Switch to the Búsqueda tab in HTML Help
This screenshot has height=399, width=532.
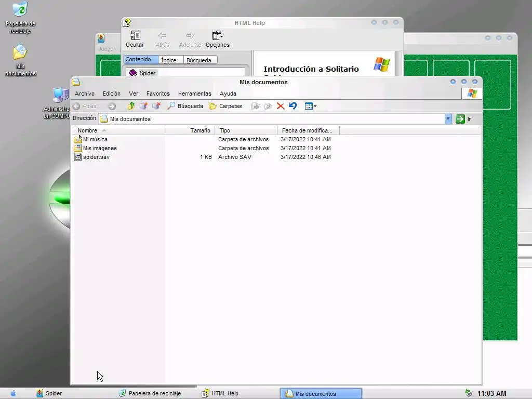click(200, 60)
